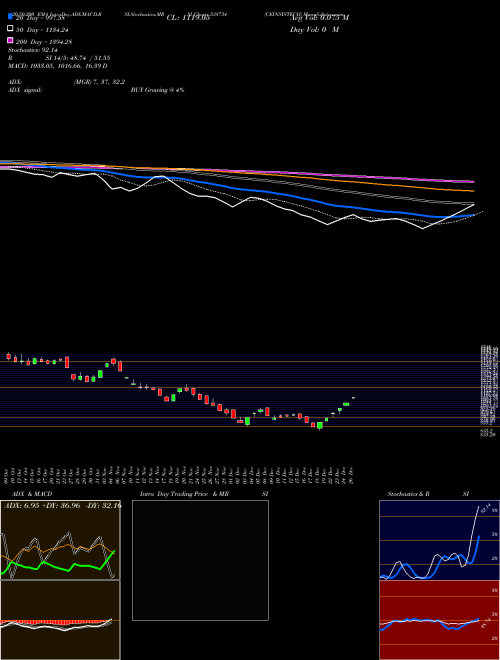Click the 'ADX signal:' label
Image resolution: width=500 pixels, height=660 pixels.
click(25, 90)
